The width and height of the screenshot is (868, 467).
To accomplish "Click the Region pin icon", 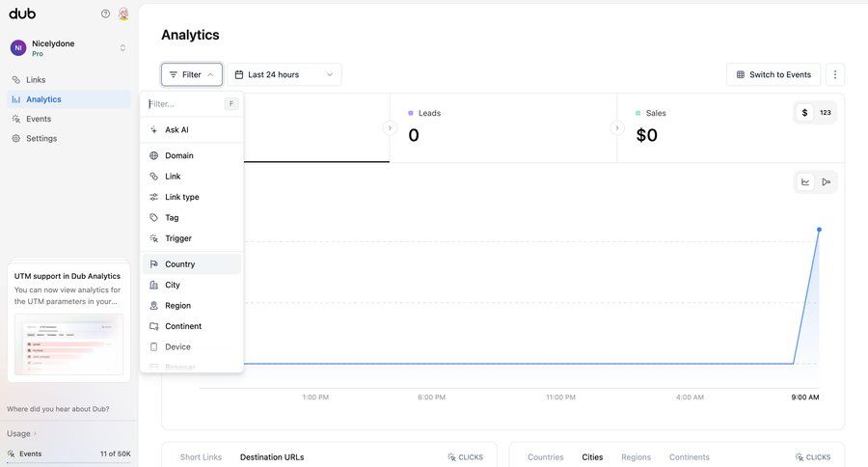I will coord(154,305).
